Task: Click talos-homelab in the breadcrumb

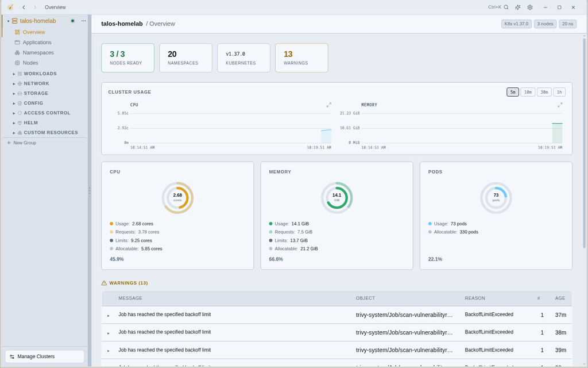Action: click(122, 24)
